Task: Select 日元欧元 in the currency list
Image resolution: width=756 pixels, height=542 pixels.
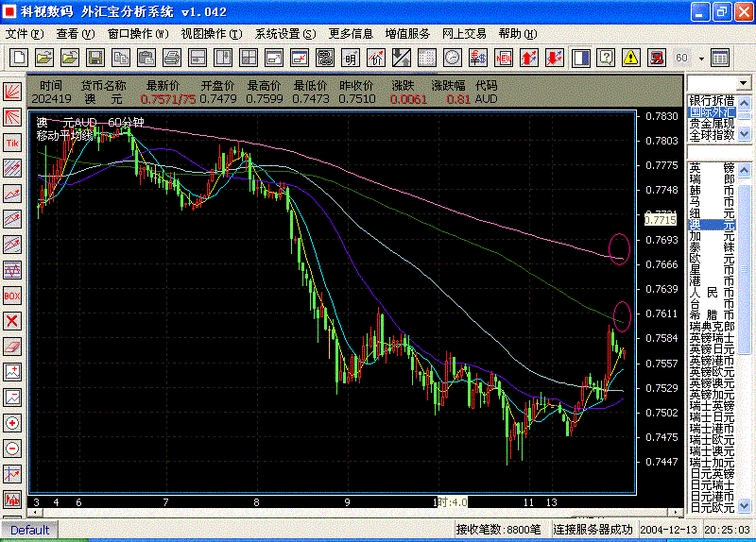Action: pyautogui.click(x=713, y=508)
